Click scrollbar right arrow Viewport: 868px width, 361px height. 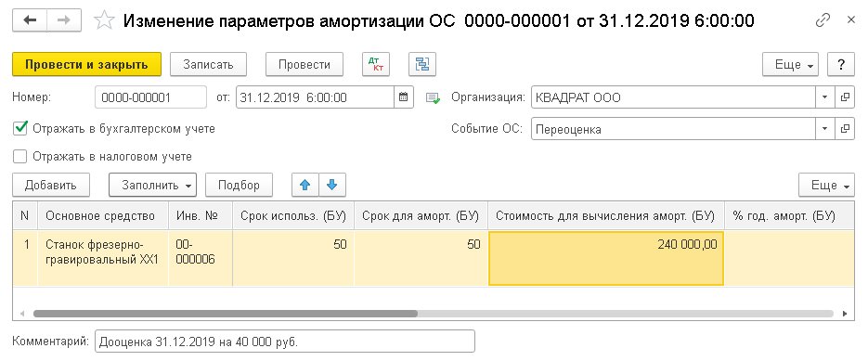tap(845, 314)
